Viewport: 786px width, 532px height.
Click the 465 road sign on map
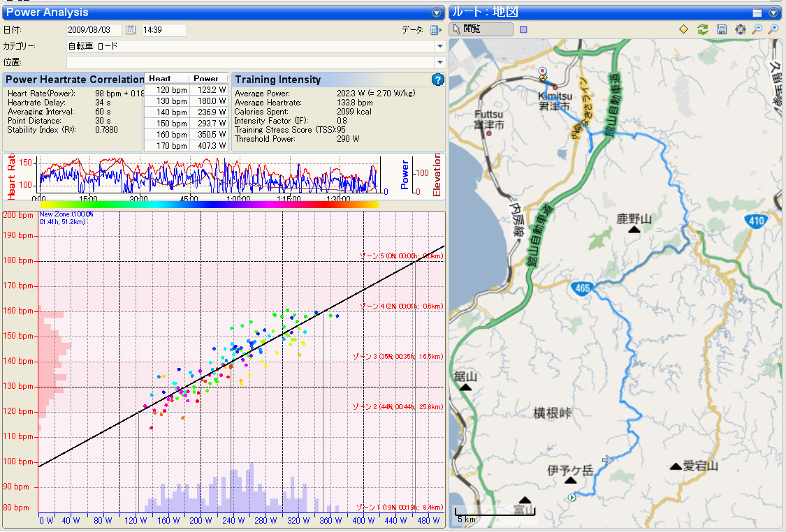pos(582,288)
